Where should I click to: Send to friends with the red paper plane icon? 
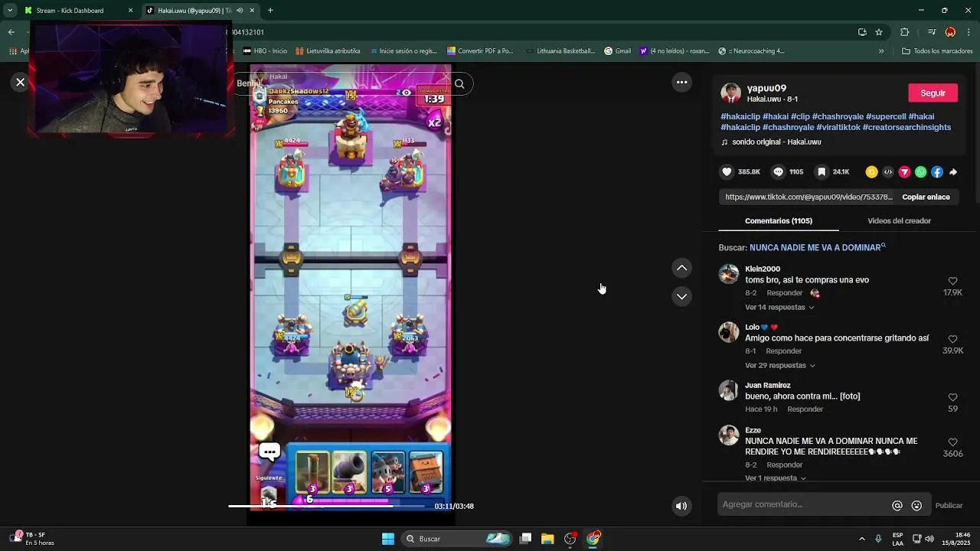(x=904, y=172)
